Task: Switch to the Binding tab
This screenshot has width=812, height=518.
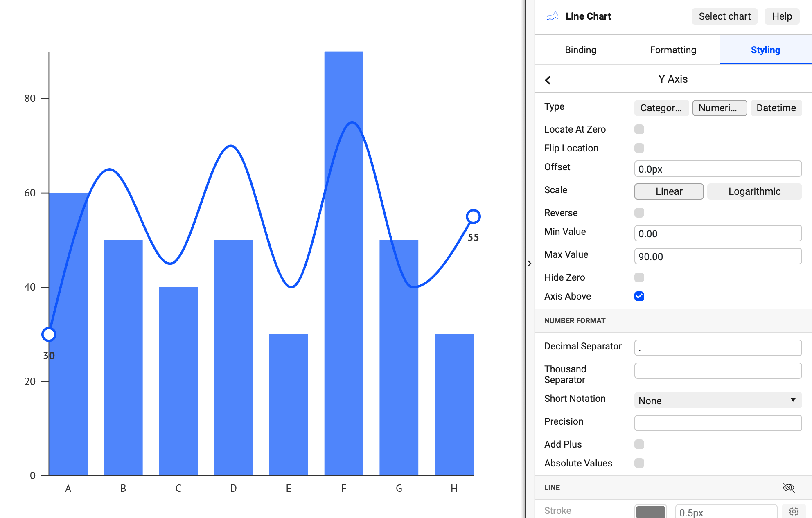Action: [580, 50]
